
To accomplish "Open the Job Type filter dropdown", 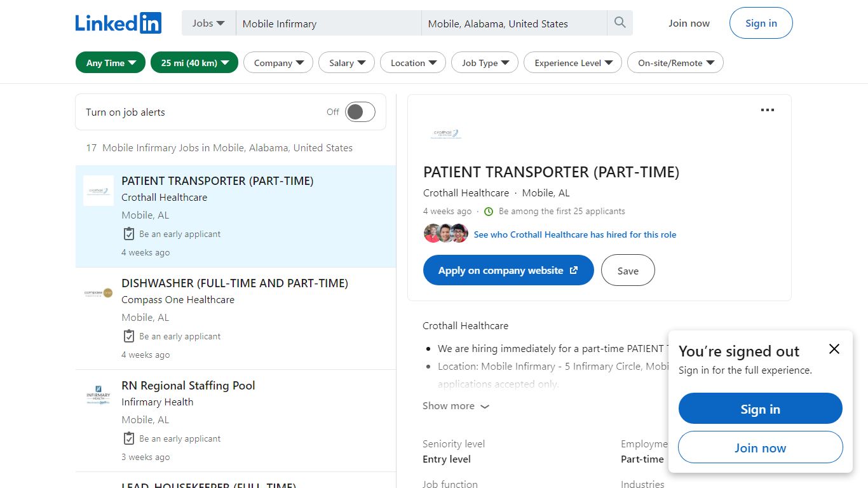I will 485,63.
